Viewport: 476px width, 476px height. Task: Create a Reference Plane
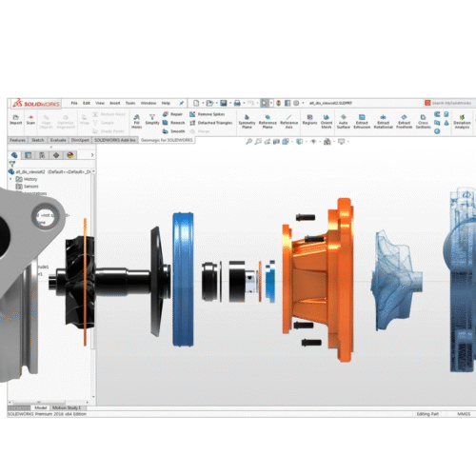(268, 122)
